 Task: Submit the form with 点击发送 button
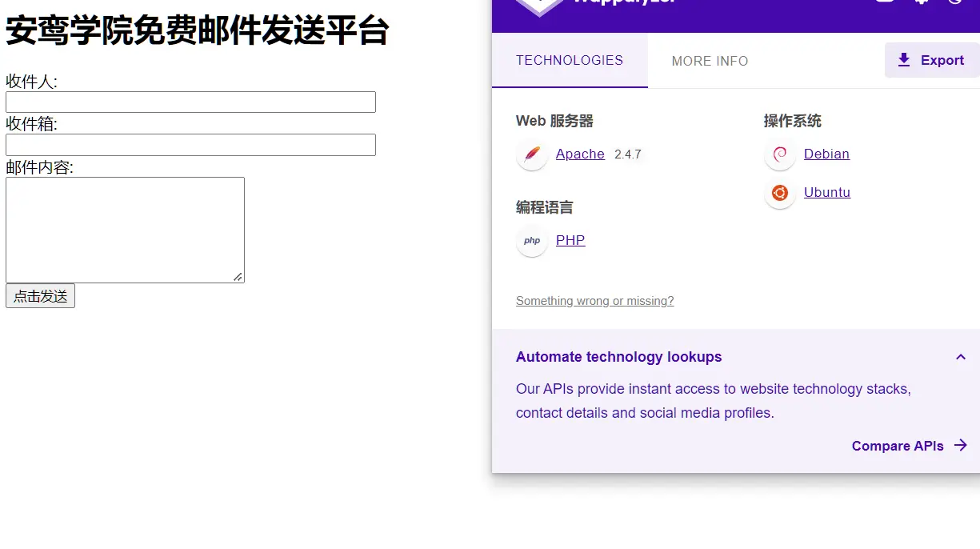(x=40, y=296)
